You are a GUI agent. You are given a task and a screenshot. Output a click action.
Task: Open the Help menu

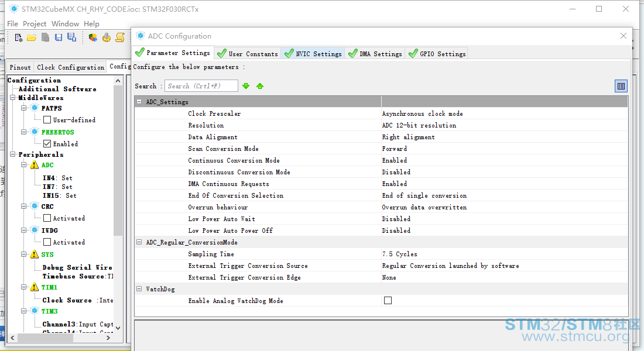coord(91,24)
